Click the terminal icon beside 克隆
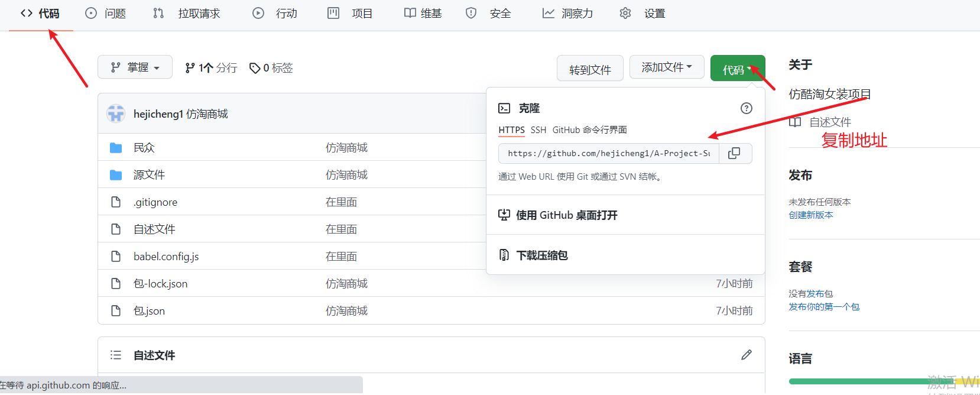The image size is (980, 395). (x=504, y=108)
